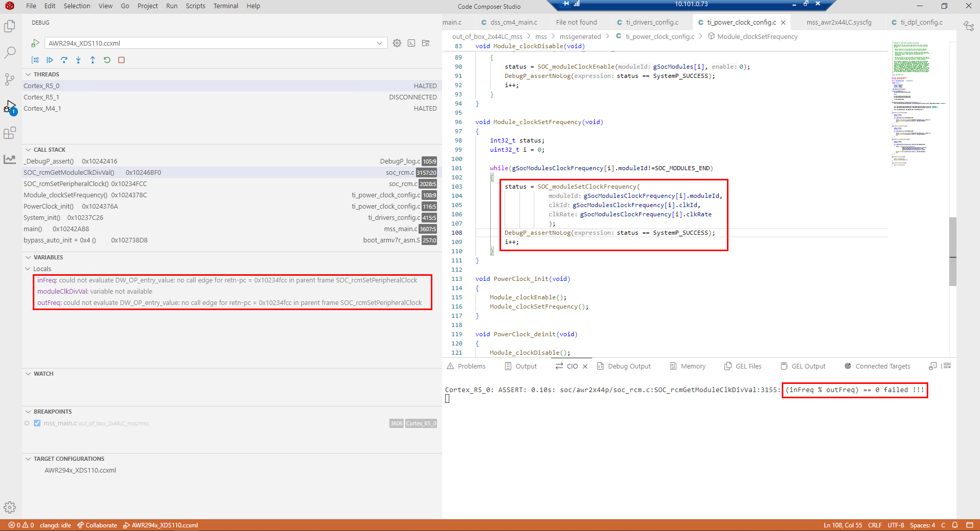Select the SOC_rcmSetPeripheralClock stack frame

pos(232,184)
